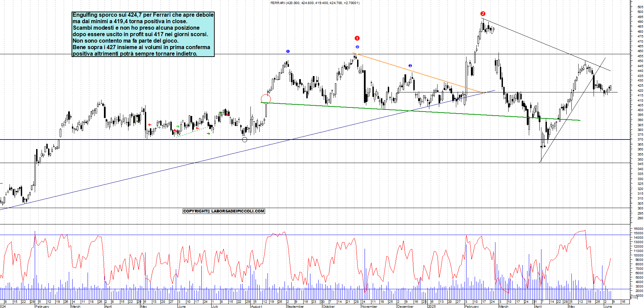Click the 505 price label on the scale
Viewport: 644px width, 308px height.
click(640, 7)
